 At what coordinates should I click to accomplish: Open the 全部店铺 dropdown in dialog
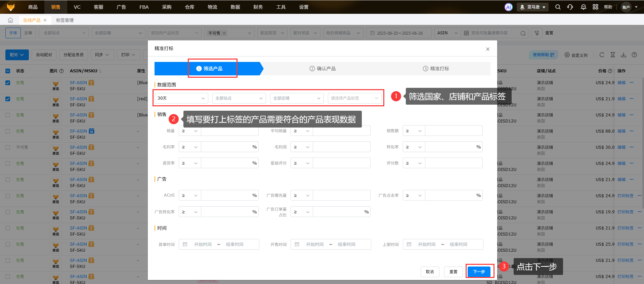tap(297, 98)
